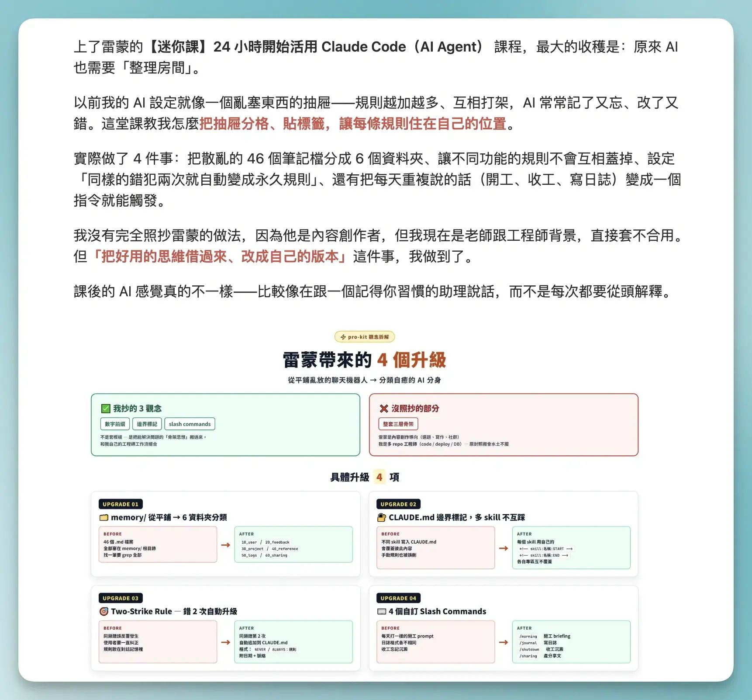Viewport: 752px width, 700px height.
Task: Click the red X icon beside 沒照抄的部分
Action: click(383, 409)
